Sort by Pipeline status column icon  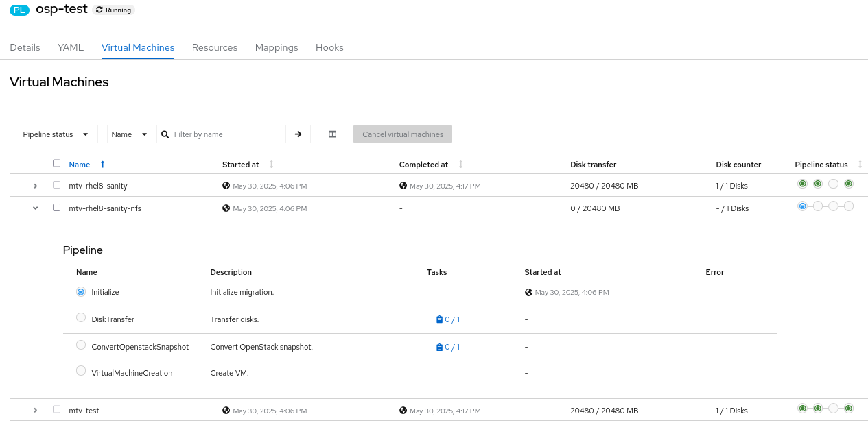click(860, 165)
